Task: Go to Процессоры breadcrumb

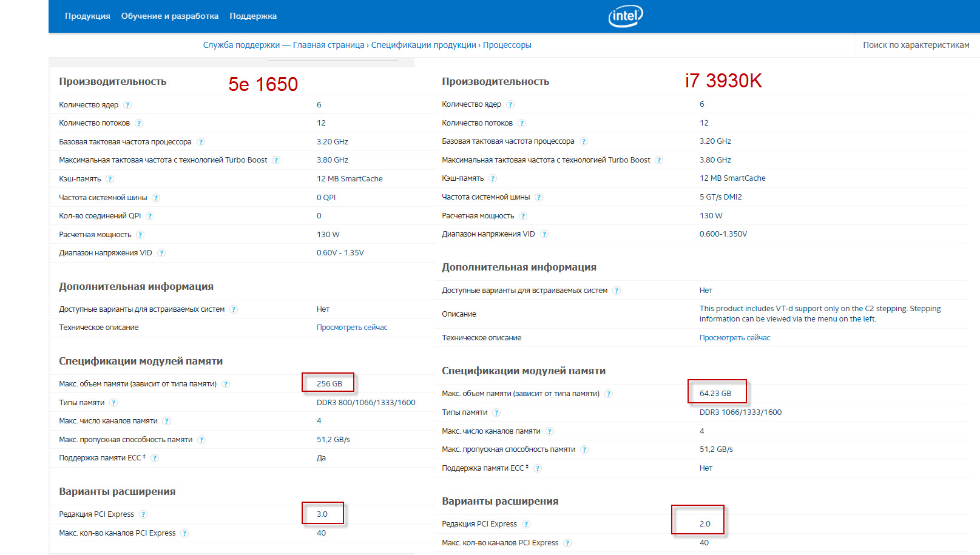Action: pos(507,45)
